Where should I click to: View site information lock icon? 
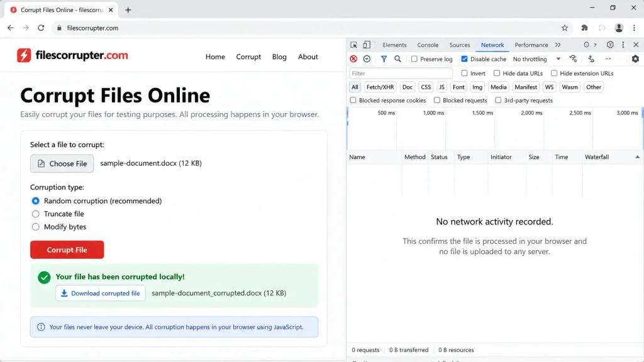(x=59, y=28)
